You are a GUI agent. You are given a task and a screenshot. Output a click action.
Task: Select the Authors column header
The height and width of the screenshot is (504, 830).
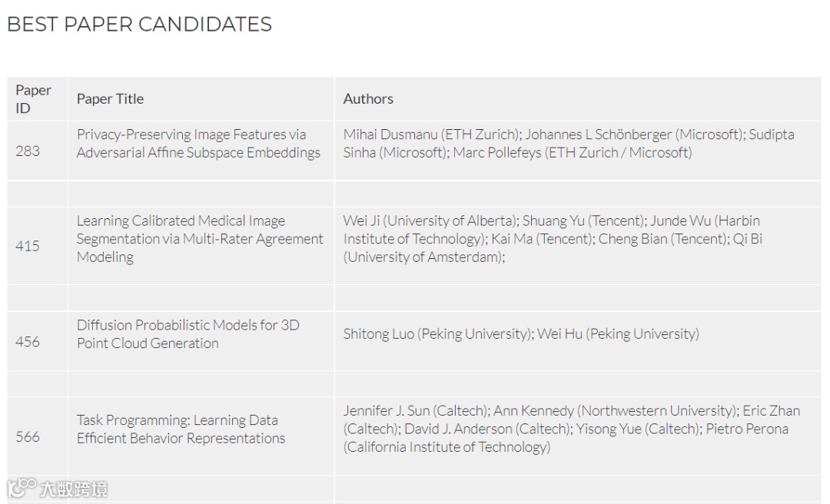tap(368, 99)
